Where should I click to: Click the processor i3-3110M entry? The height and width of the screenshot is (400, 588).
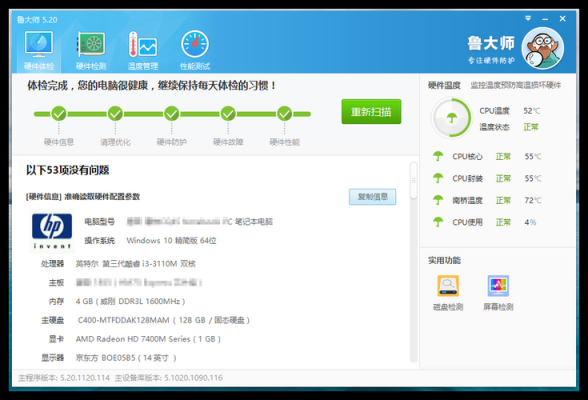coord(136,264)
